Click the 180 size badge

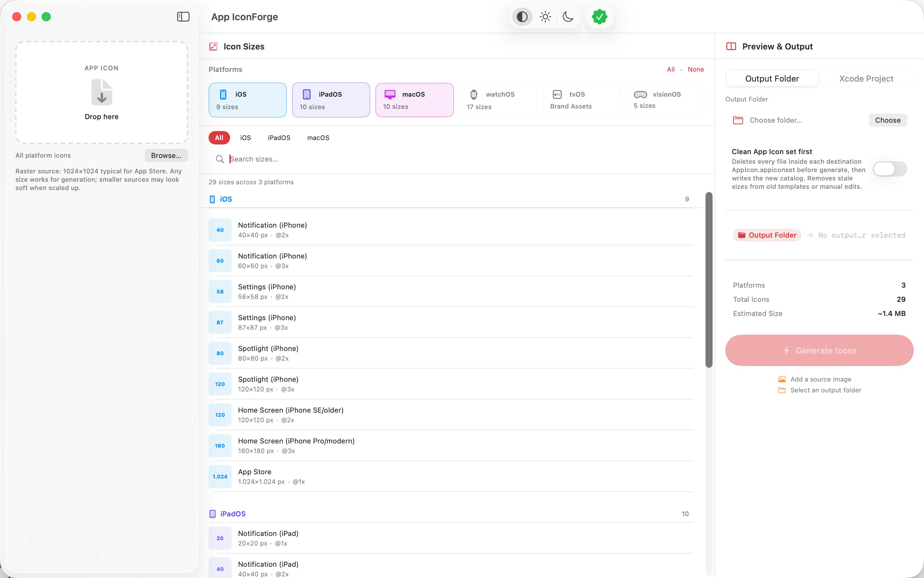tap(220, 446)
